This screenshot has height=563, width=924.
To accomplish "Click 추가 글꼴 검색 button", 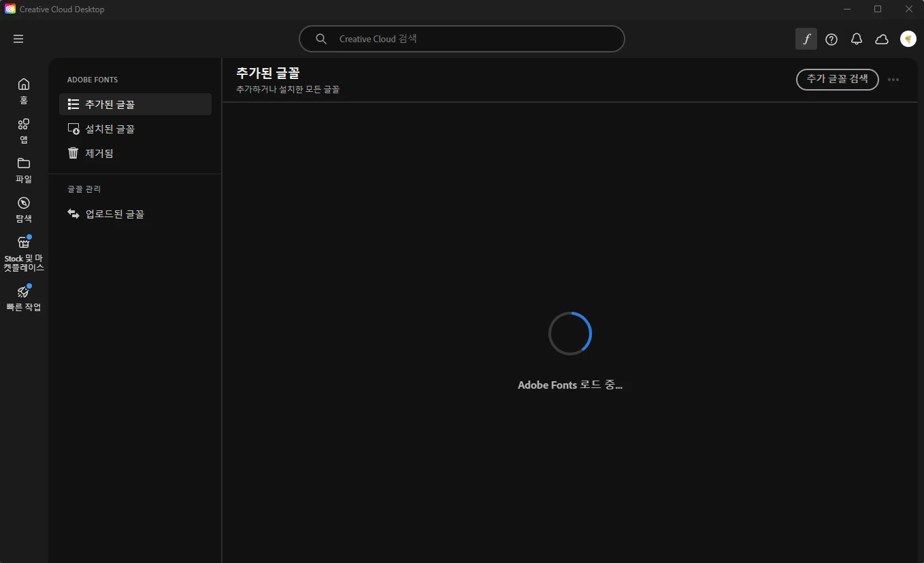I will pyautogui.click(x=838, y=79).
